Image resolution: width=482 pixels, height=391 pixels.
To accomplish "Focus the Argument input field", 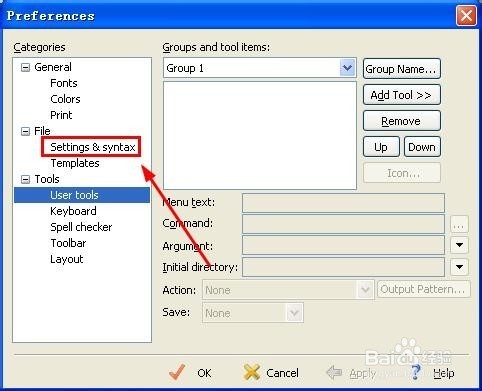I will [343, 245].
